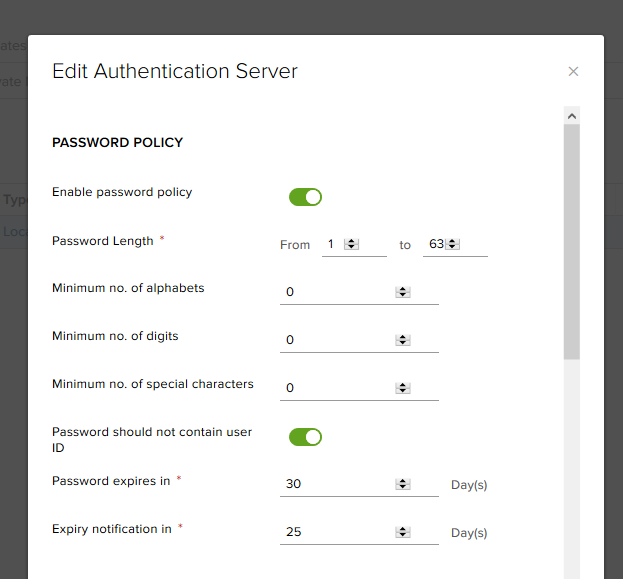Click the Minimum no. of digits stepper

coord(403,340)
